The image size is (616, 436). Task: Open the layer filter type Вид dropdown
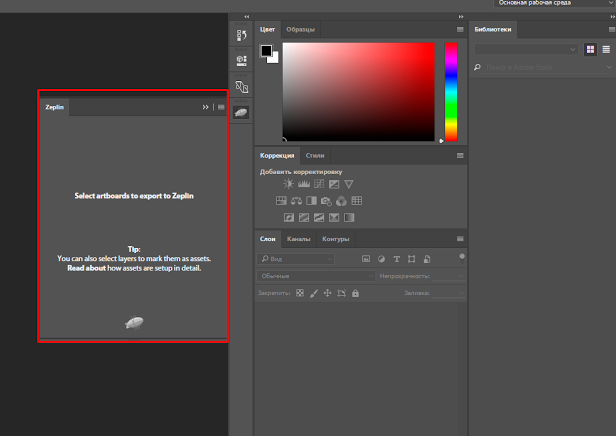296,259
